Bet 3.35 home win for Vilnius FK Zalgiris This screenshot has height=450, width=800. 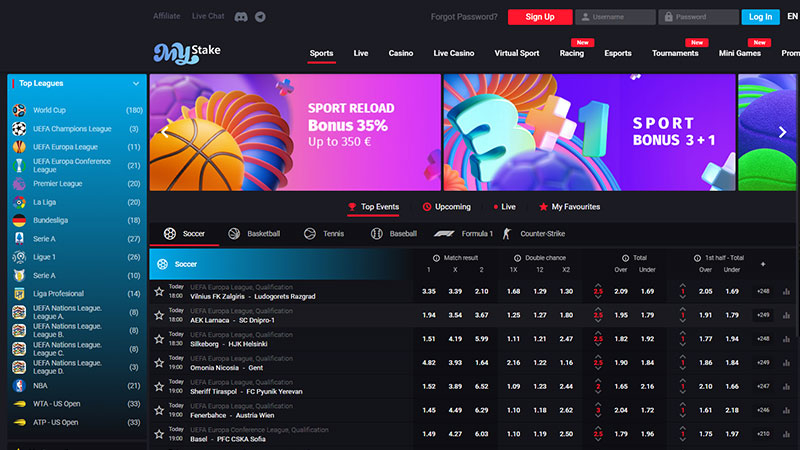(429, 291)
